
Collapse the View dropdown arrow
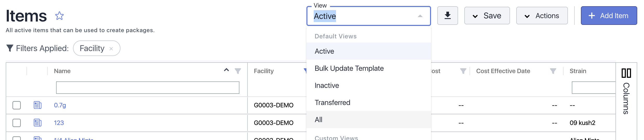[420, 16]
